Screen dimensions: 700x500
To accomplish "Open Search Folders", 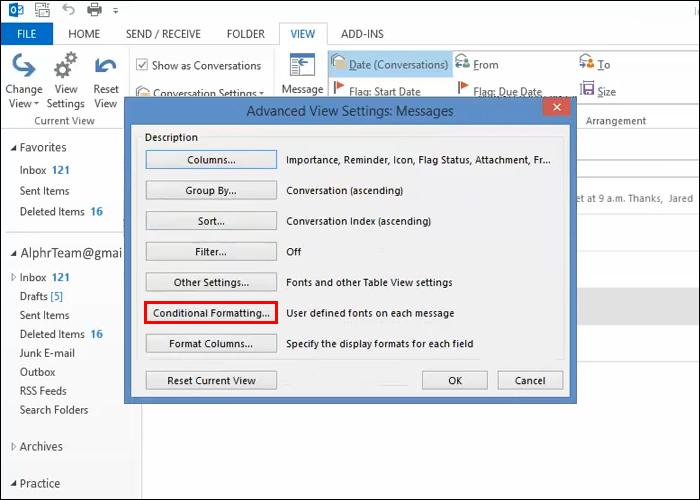I will coord(54,410).
